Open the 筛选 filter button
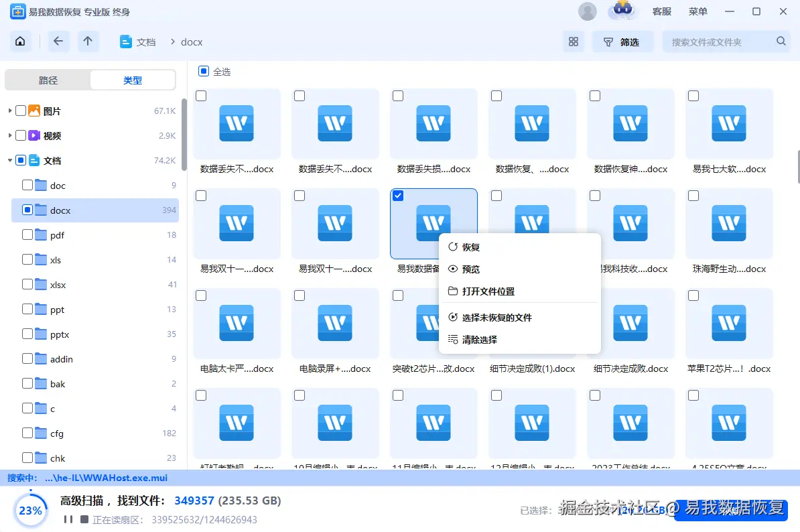 (x=622, y=42)
